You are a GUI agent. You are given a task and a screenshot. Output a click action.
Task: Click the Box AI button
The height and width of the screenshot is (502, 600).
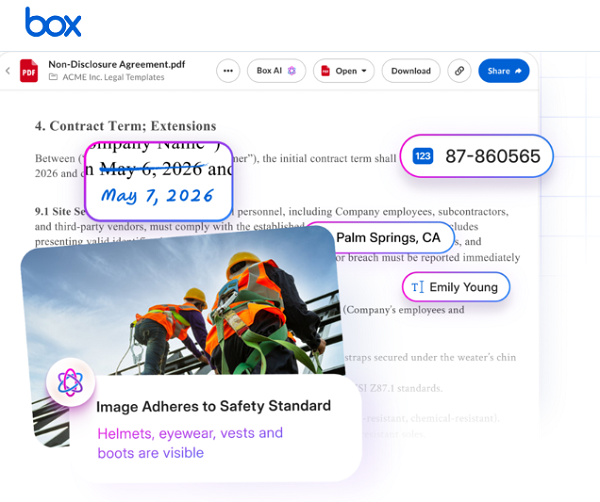276,71
